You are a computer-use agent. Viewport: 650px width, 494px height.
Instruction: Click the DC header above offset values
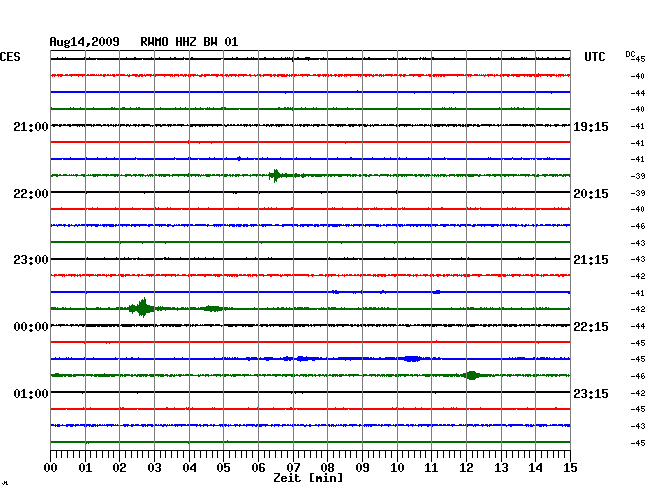[x=630, y=54]
